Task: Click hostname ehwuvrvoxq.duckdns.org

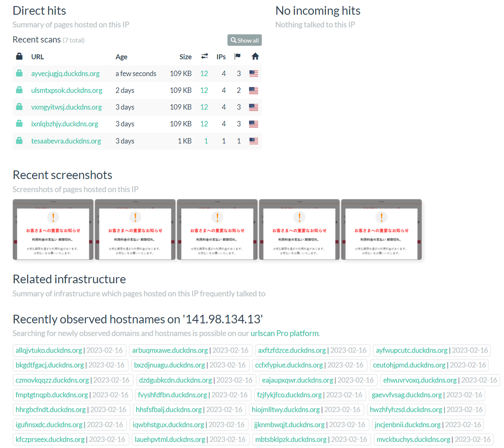Action: (420, 380)
